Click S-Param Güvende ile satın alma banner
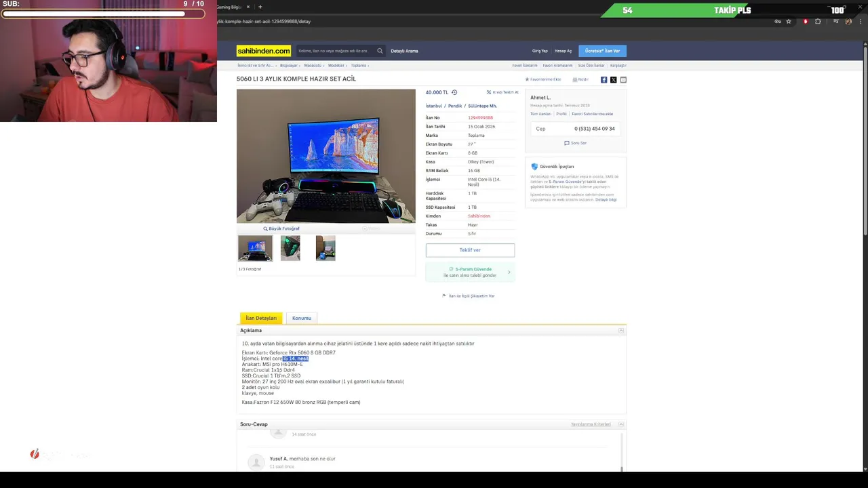868x488 pixels. (x=470, y=272)
